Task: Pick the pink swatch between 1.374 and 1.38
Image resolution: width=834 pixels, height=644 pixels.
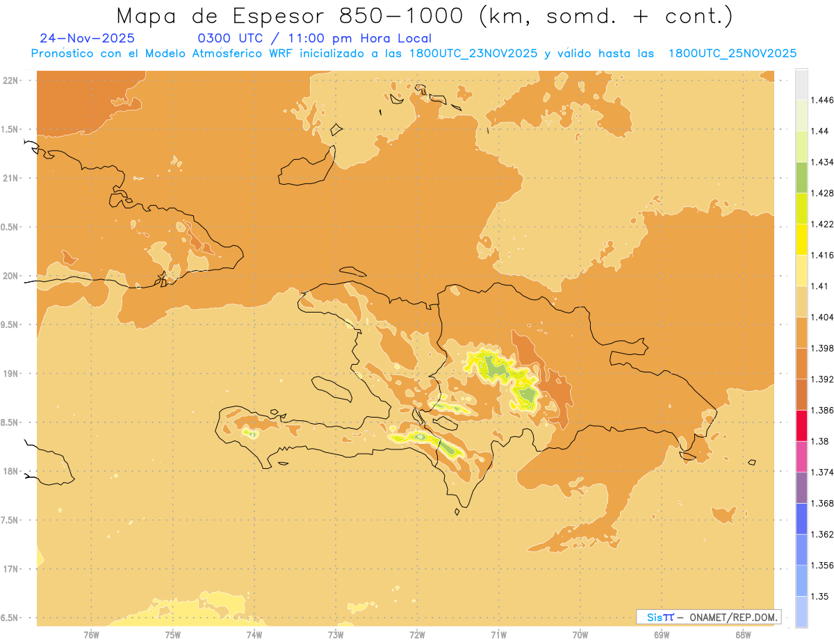Action: coord(801,456)
